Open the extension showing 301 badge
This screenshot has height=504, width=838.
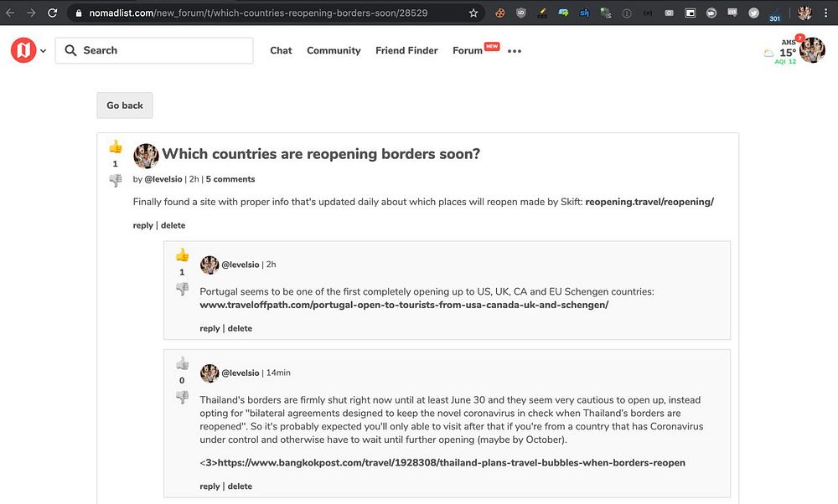[775, 14]
